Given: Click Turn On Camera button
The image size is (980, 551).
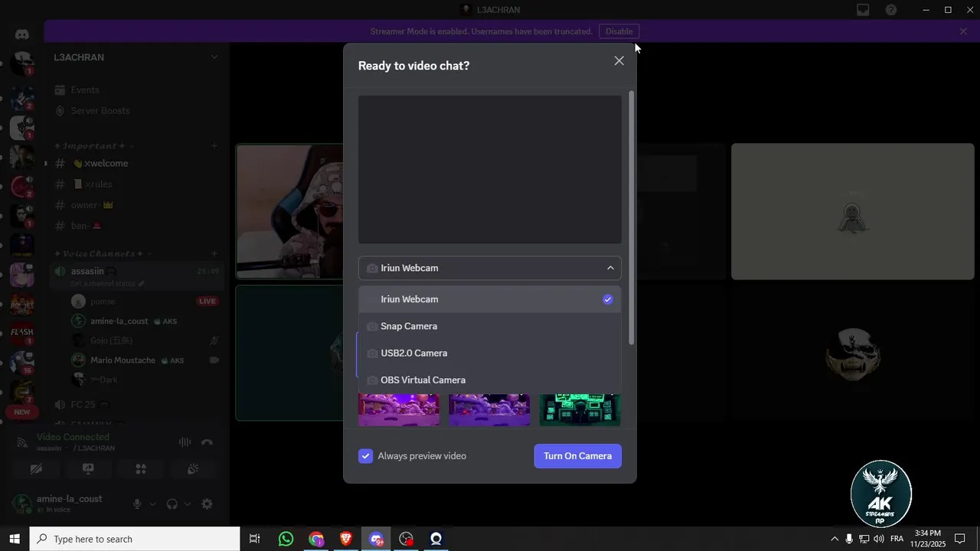Looking at the screenshot, I should point(578,456).
